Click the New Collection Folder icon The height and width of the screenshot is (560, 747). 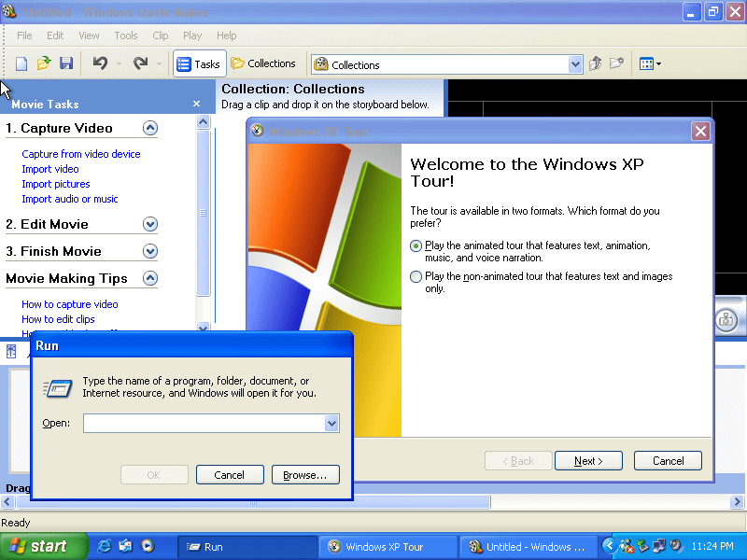pos(616,63)
